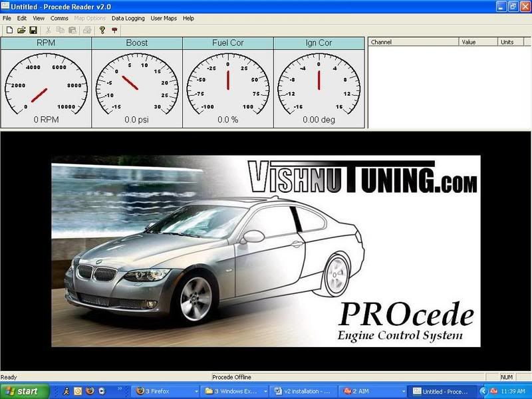
Task: Open About via the question mark icon
Action: coord(102,30)
